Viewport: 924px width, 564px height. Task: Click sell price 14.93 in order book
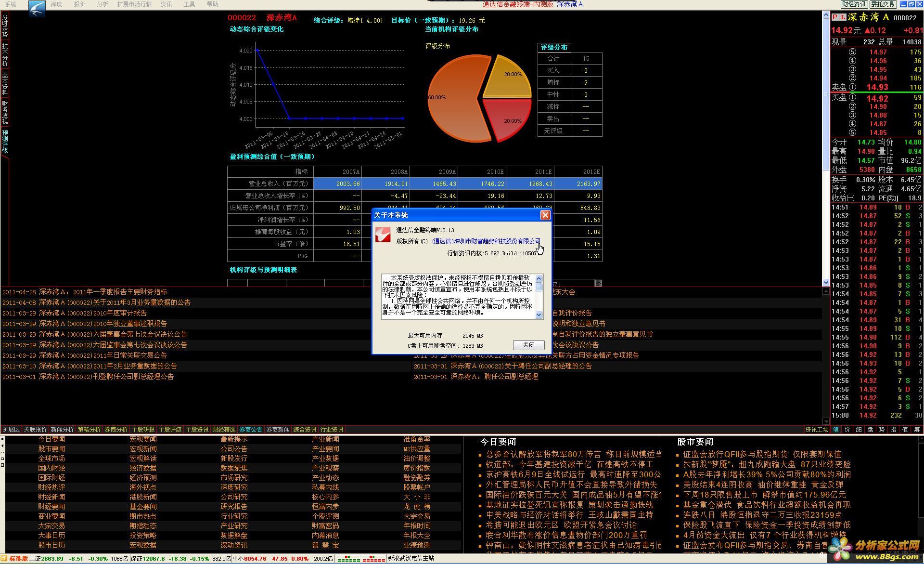tap(877, 87)
